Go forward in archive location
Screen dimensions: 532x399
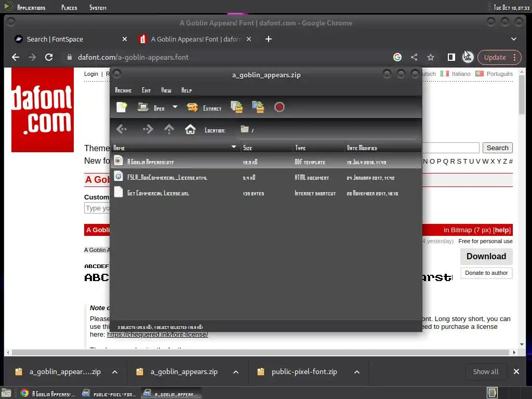tap(148, 129)
